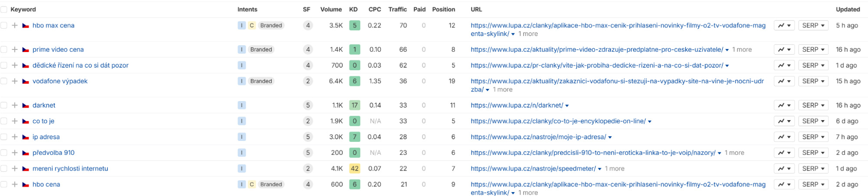Image resolution: width=868 pixels, height=196 pixels.
Task: Tick the select-all checkbox in header
Action: [x=4, y=10]
